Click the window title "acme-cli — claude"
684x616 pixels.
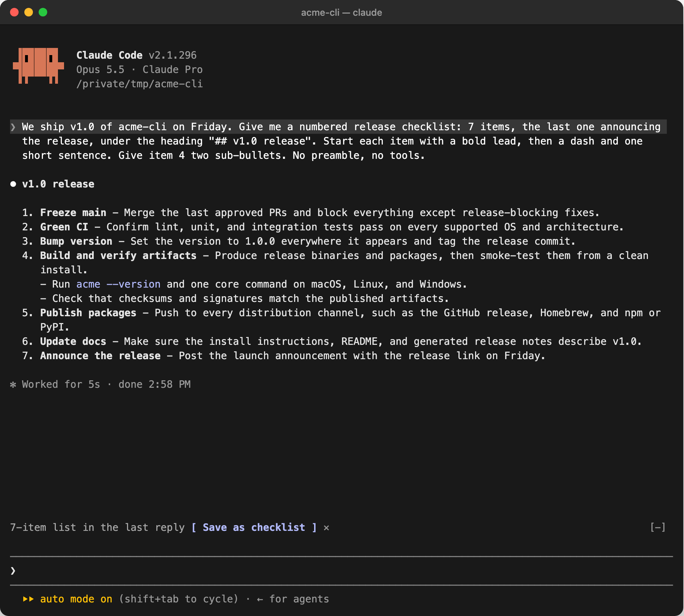[342, 13]
